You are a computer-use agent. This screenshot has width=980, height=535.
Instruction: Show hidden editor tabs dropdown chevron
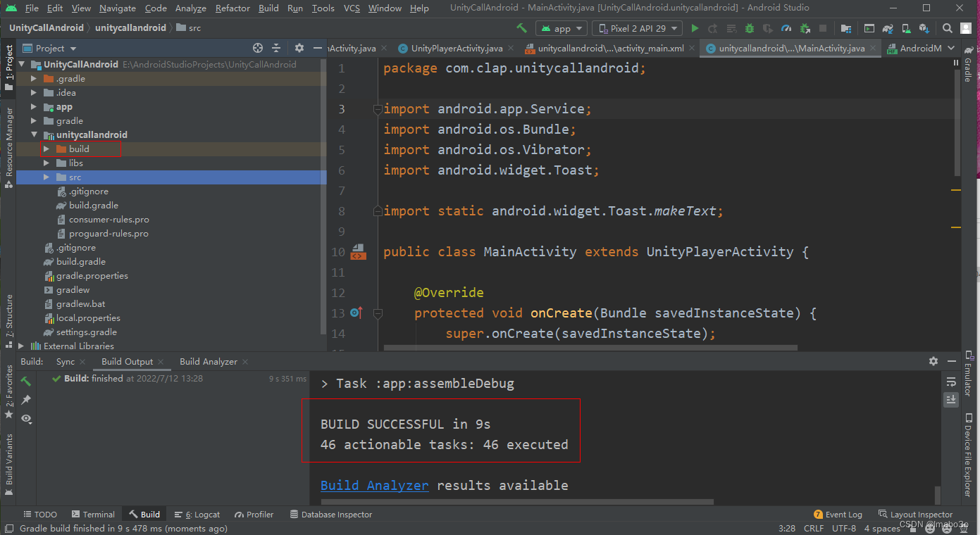click(x=951, y=48)
